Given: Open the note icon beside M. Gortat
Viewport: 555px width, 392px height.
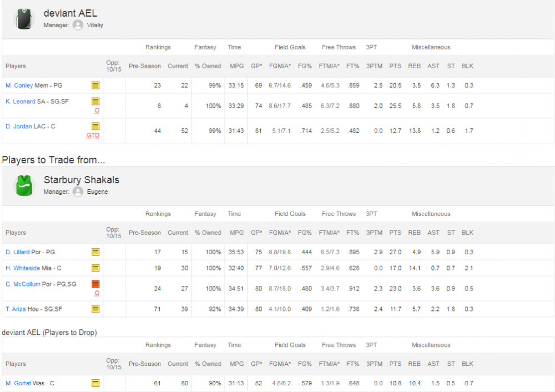Looking at the screenshot, I should [x=95, y=383].
